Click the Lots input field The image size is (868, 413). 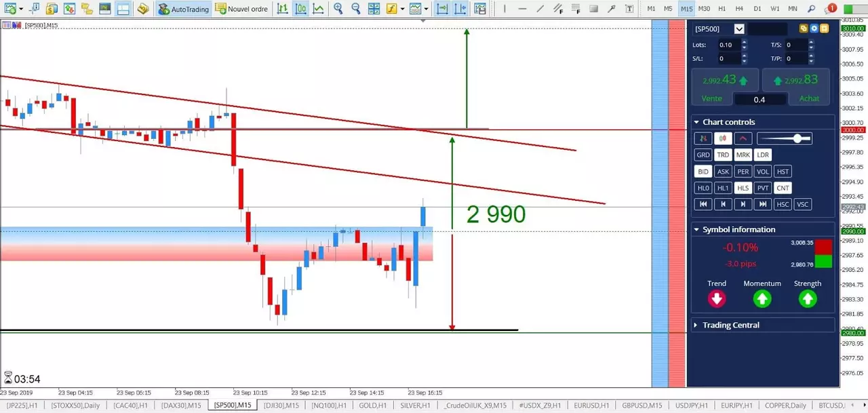point(728,45)
